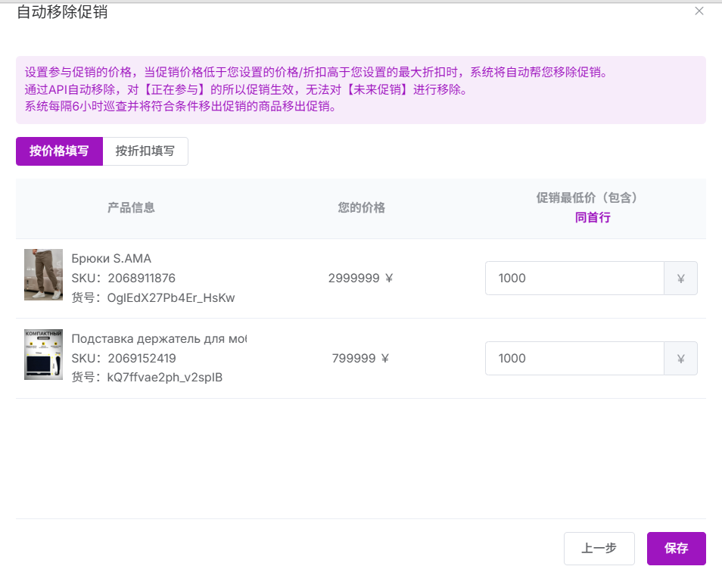
Task: Click the 2999999 ¥ price value
Action: pyautogui.click(x=360, y=278)
